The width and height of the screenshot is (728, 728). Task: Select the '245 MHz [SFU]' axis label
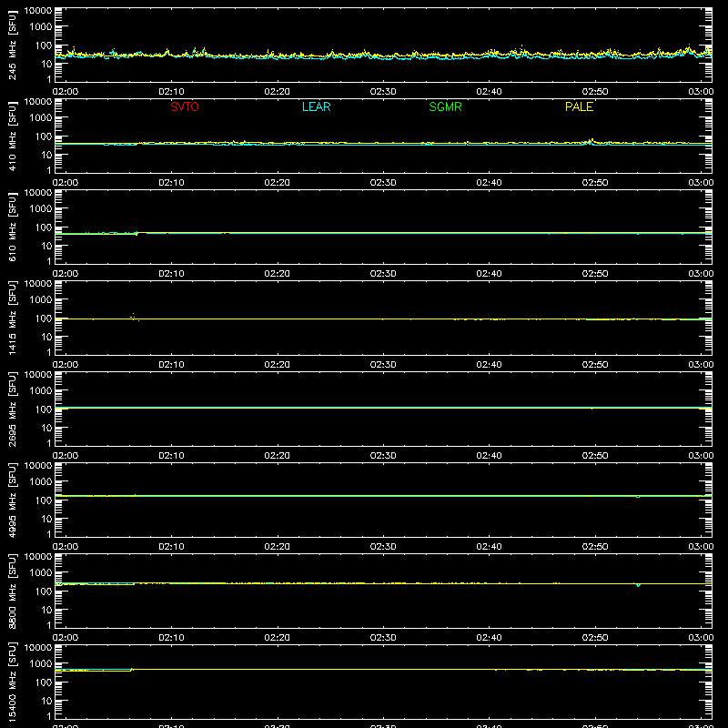click(12, 45)
